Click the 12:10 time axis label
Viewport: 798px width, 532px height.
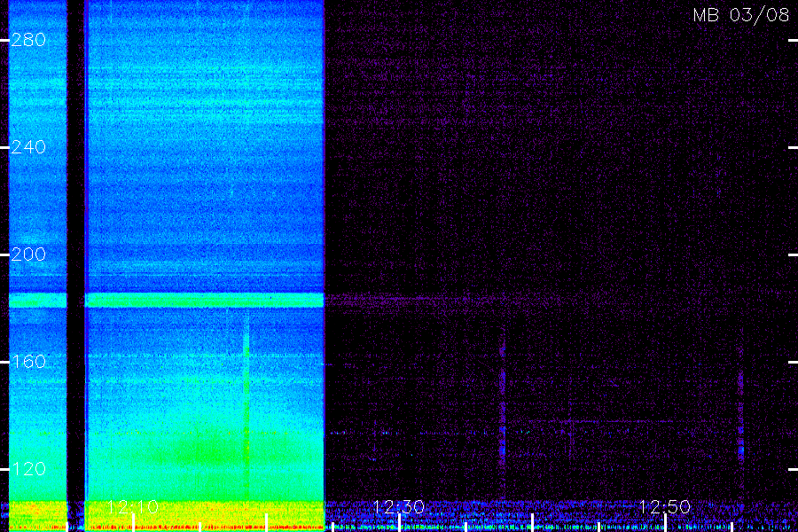pyautogui.click(x=133, y=507)
